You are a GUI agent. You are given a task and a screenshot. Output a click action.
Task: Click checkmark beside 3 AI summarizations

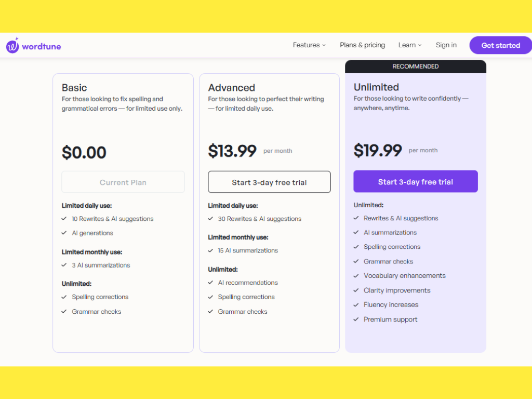pyautogui.click(x=64, y=265)
